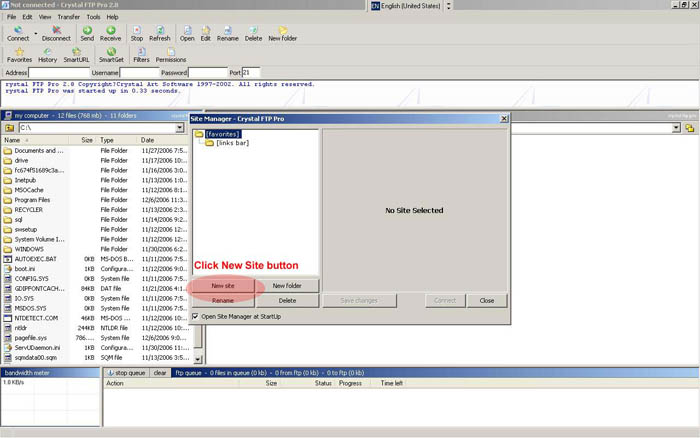Select the [favorites] tree item

point(223,134)
